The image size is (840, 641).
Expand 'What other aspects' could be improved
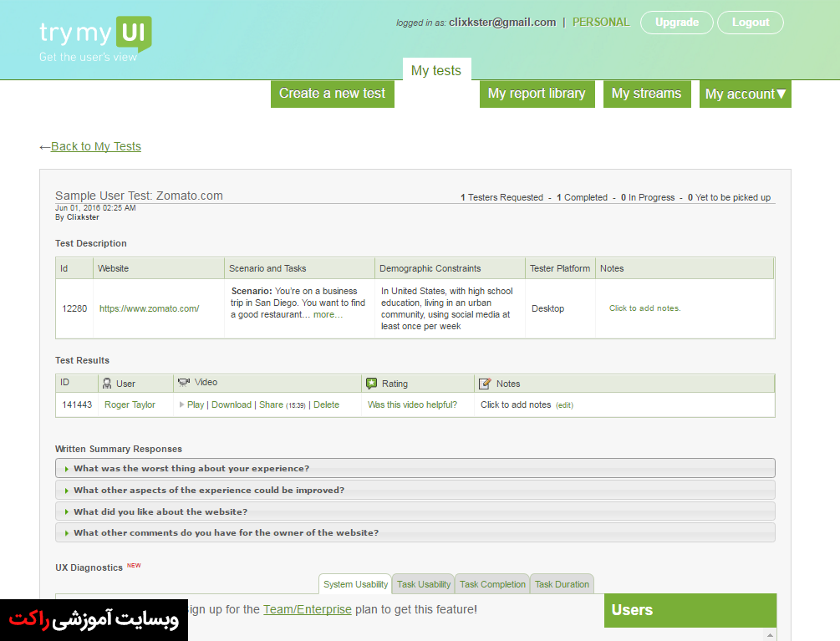click(209, 491)
